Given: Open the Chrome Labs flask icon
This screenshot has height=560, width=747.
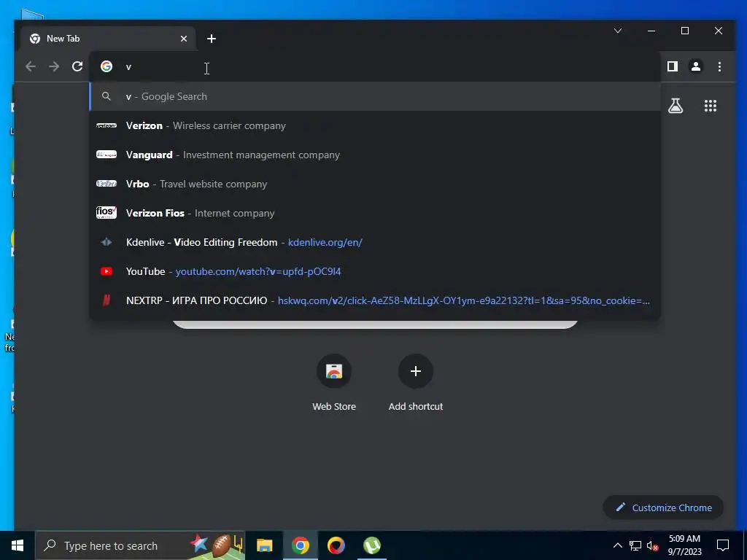Looking at the screenshot, I should [x=675, y=106].
